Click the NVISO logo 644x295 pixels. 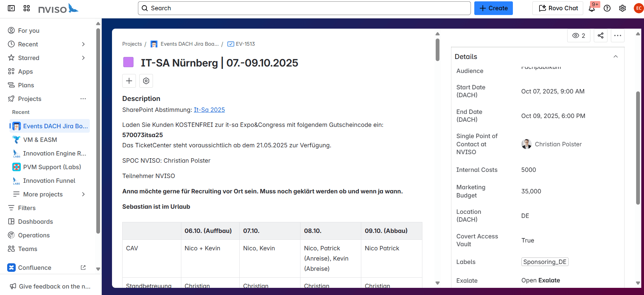58,8
